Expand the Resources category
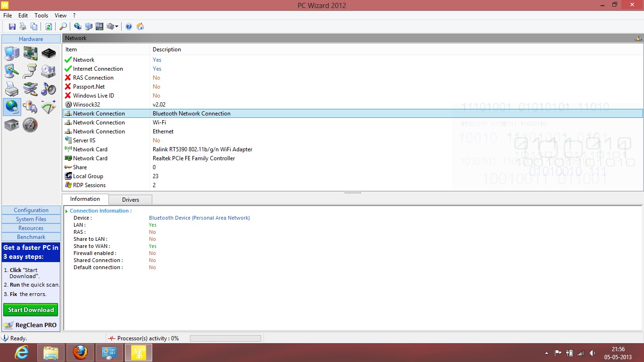Viewport: 644px width, 362px height. (31, 228)
